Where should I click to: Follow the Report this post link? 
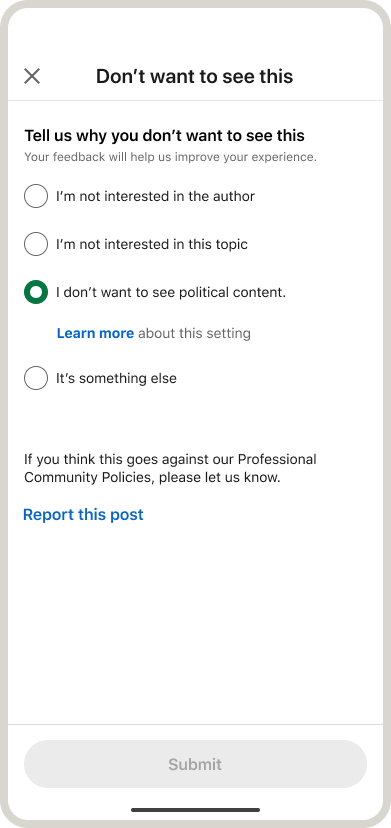(83, 514)
